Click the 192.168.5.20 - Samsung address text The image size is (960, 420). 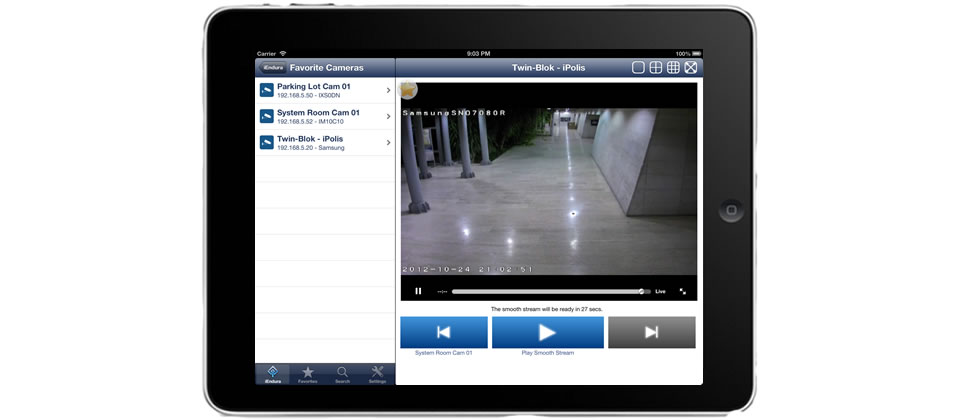pyautogui.click(x=310, y=148)
